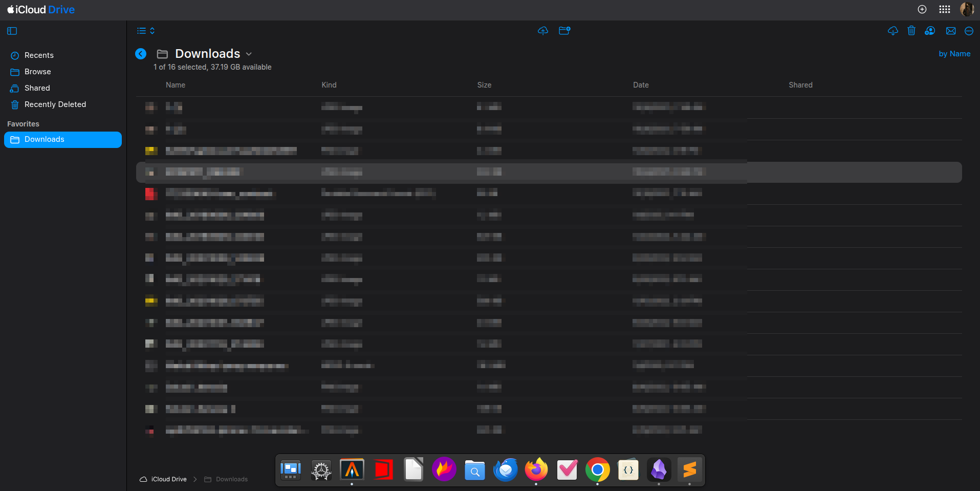Share the selected file with people icon
Image resolution: width=980 pixels, height=491 pixels.
pos(930,31)
